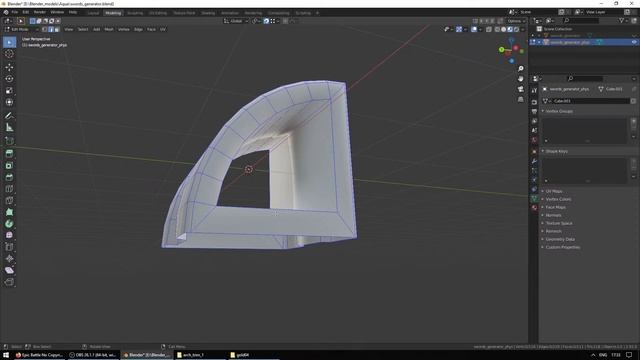Open the Edit Mode dropdown
640x360 pixels.
pos(21,29)
